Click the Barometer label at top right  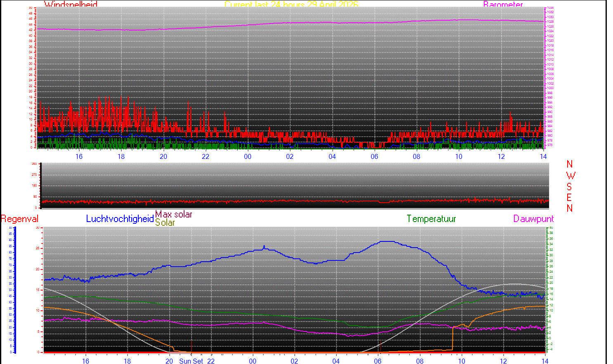tap(503, 5)
